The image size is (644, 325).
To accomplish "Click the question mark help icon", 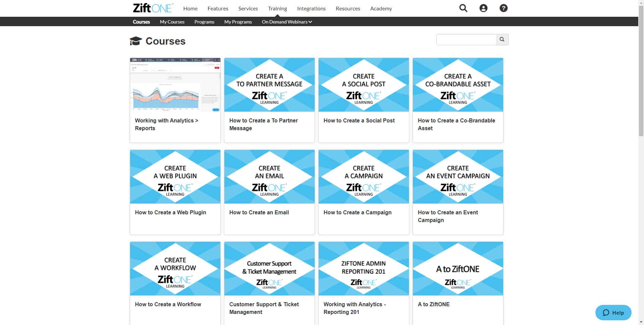I will click(503, 8).
